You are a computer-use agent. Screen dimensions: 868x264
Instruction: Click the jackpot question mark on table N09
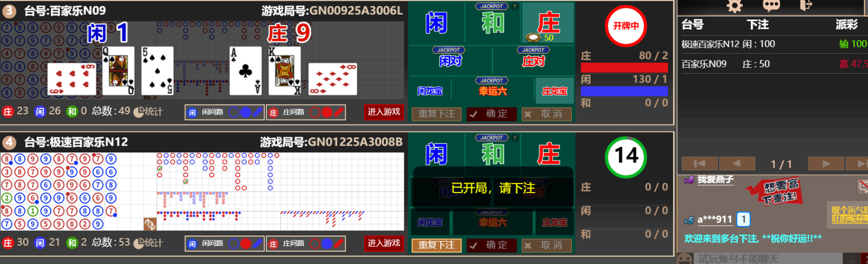coord(514,7)
